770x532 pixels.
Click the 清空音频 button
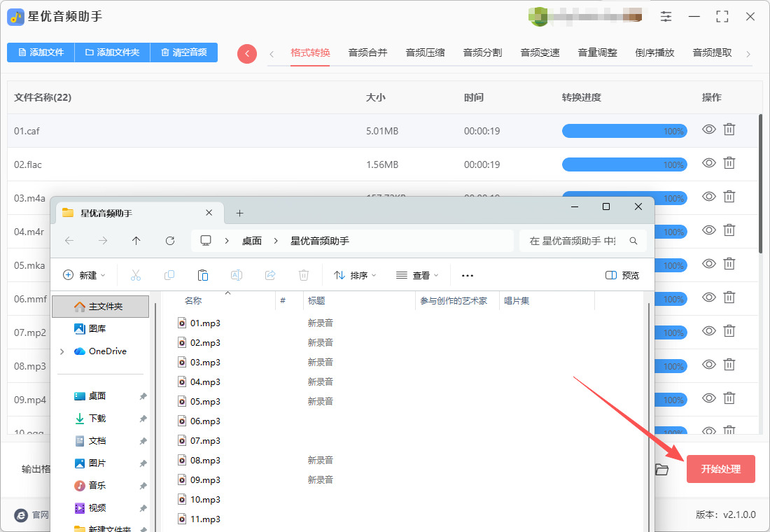[x=184, y=52]
